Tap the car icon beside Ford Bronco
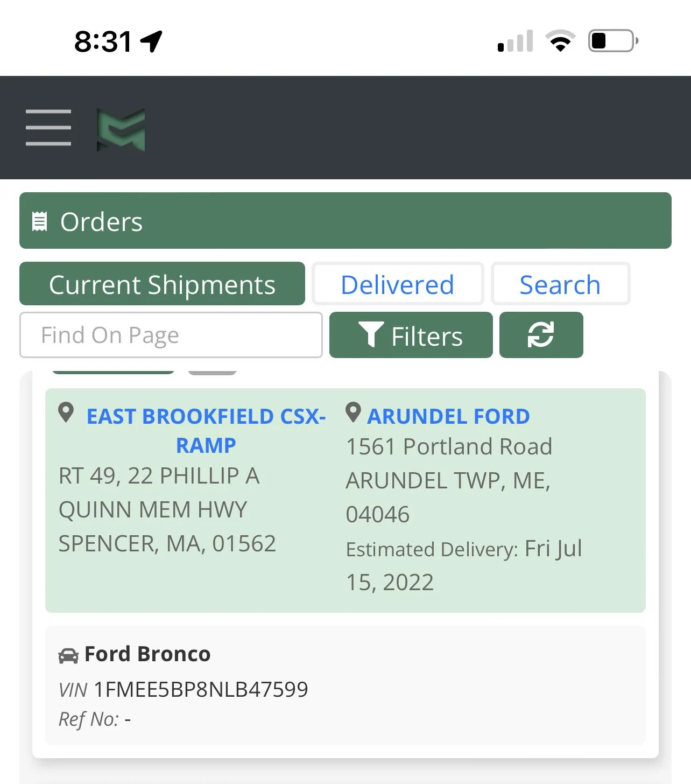The height and width of the screenshot is (784, 691). 68,655
